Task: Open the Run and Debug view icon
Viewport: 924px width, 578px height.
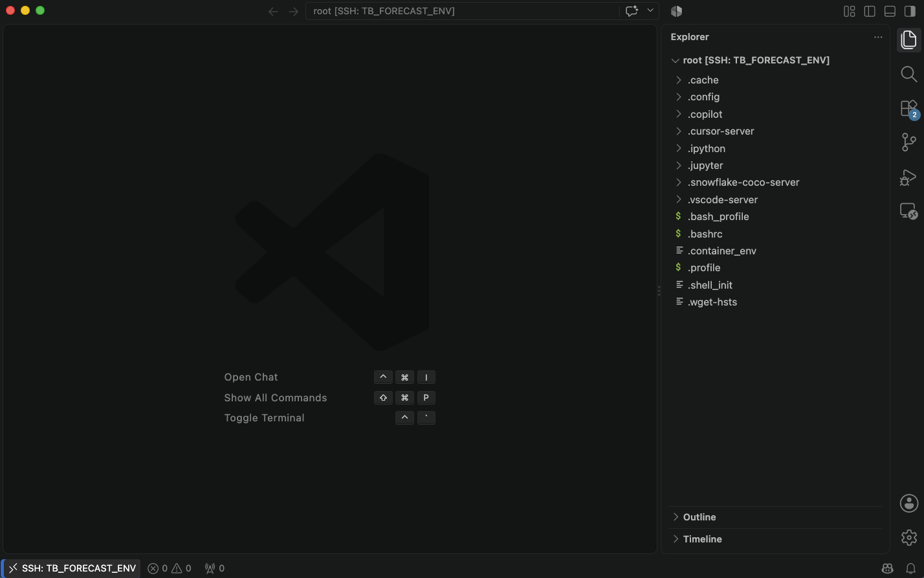Action: pyautogui.click(x=908, y=177)
